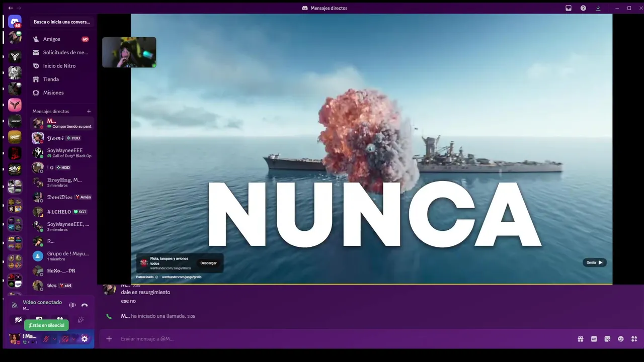Open SoyWayneeEEE Call of Duty conversation

point(61,153)
